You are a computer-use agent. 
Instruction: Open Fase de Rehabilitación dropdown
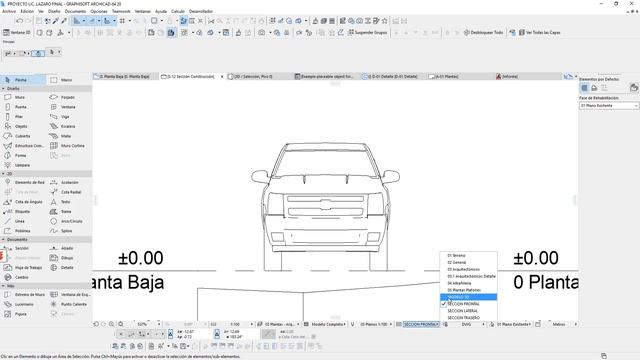[609, 106]
